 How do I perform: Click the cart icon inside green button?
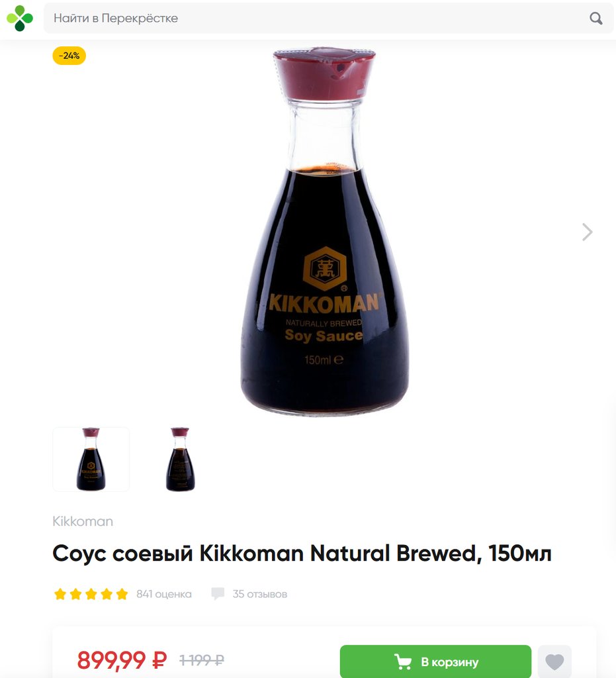402,661
